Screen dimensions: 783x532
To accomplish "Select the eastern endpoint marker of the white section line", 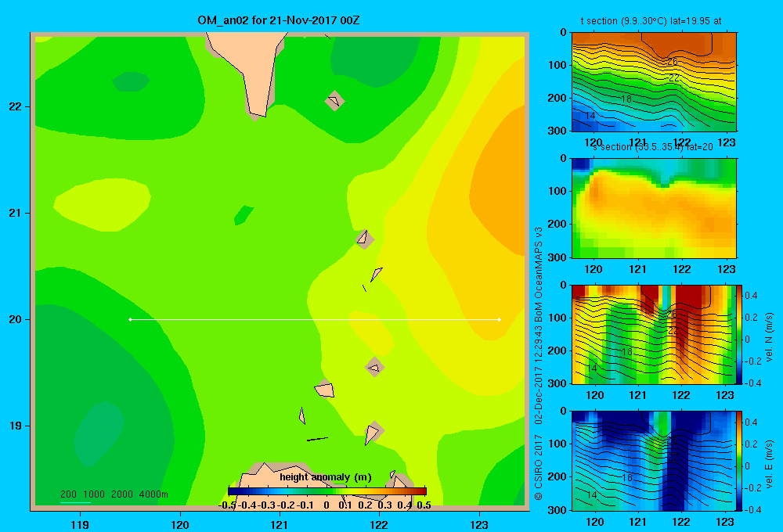I will (500, 319).
